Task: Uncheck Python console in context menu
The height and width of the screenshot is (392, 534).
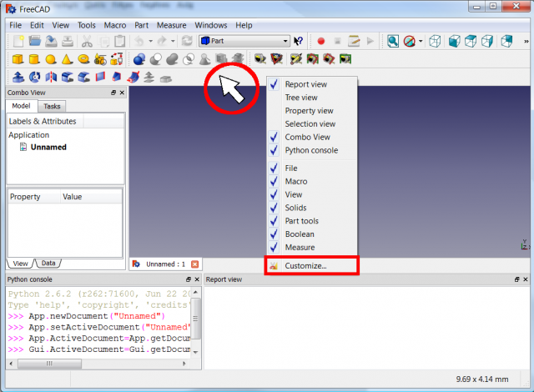Action: point(311,150)
